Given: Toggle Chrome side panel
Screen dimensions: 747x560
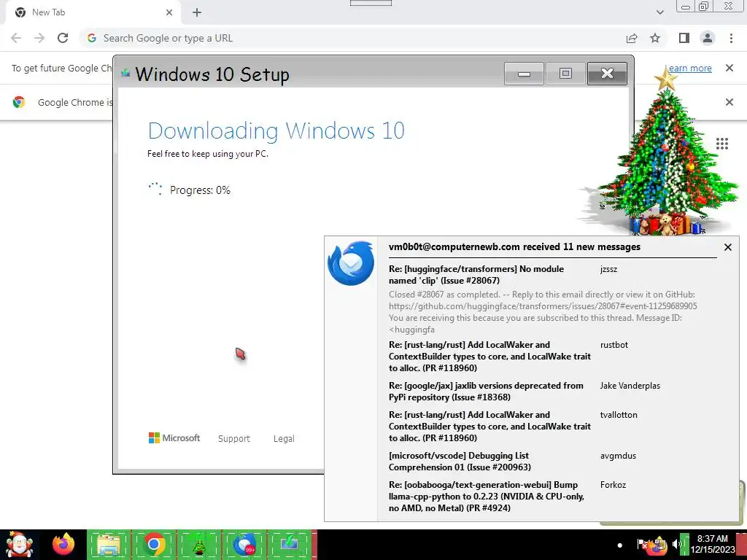Looking at the screenshot, I should click(684, 38).
